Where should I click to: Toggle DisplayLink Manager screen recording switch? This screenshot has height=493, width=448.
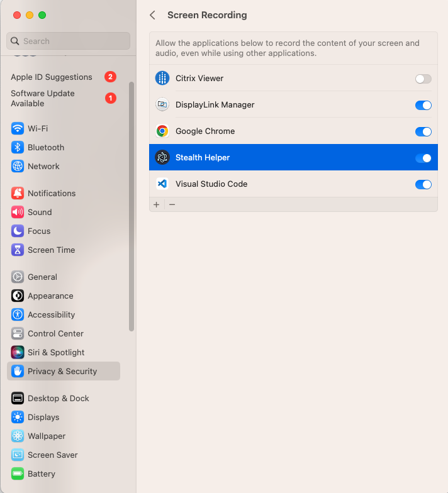point(423,106)
